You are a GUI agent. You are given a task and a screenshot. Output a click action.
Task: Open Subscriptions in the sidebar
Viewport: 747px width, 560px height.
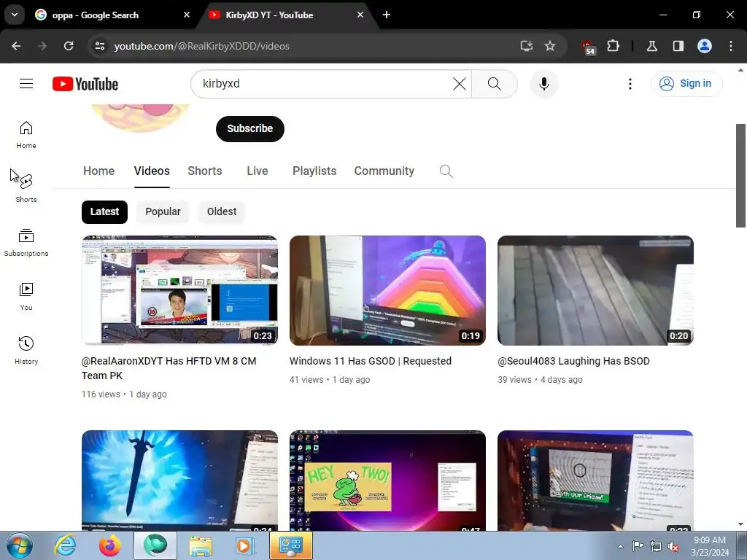[x=26, y=242]
